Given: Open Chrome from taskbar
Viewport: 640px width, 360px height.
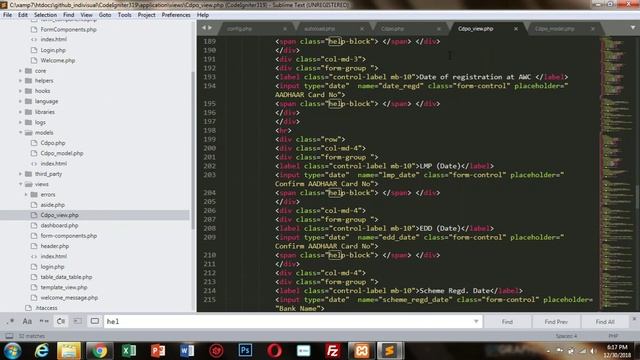Looking at the screenshot, I should tap(99, 351).
